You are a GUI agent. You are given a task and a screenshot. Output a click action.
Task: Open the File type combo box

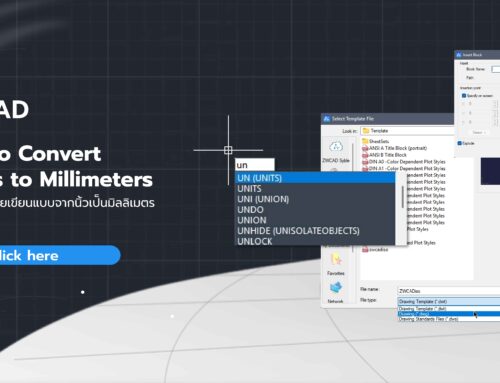449,301
